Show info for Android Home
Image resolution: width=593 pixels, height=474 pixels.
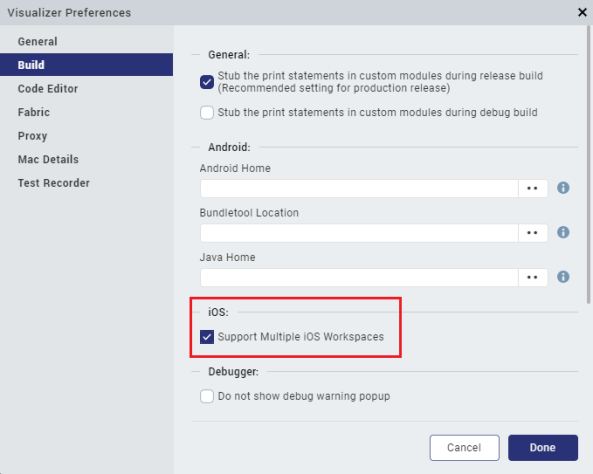563,188
